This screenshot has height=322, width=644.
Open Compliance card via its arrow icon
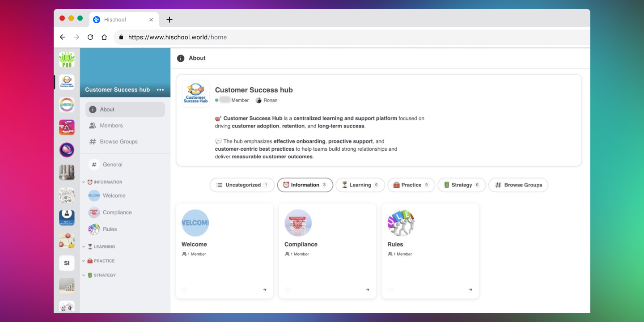[x=368, y=290]
